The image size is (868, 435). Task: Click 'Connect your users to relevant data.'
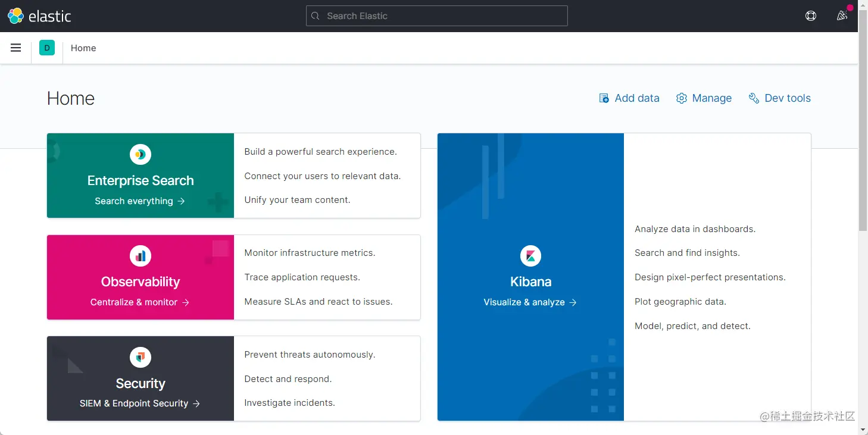tap(323, 176)
